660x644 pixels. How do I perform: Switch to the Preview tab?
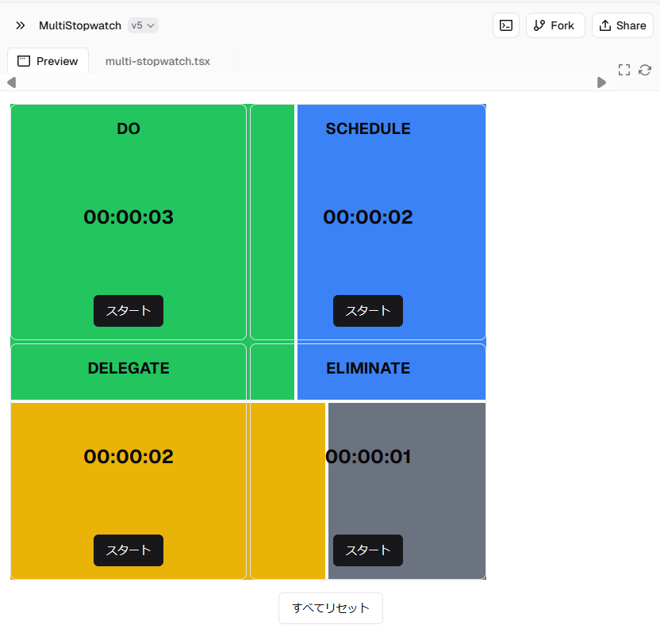[x=48, y=61]
